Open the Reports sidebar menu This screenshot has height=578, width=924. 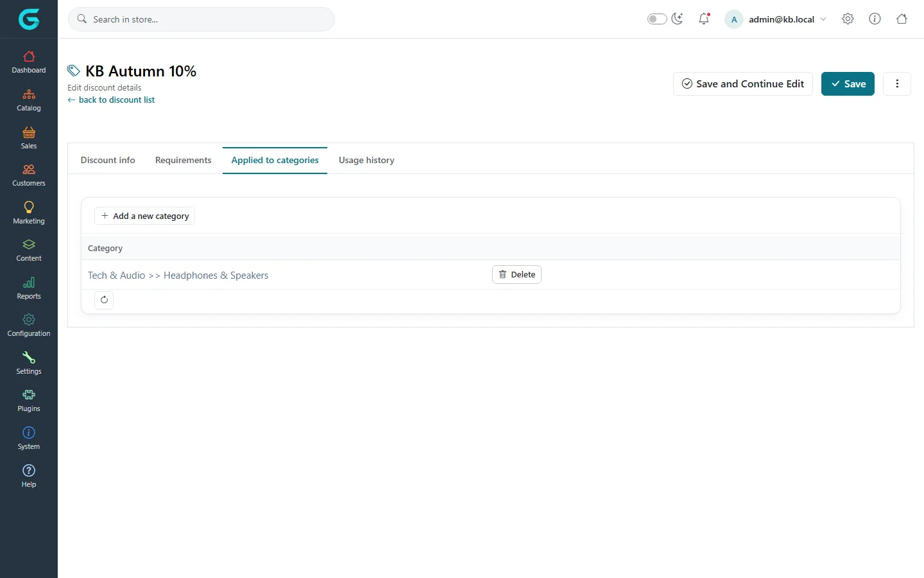(29, 288)
